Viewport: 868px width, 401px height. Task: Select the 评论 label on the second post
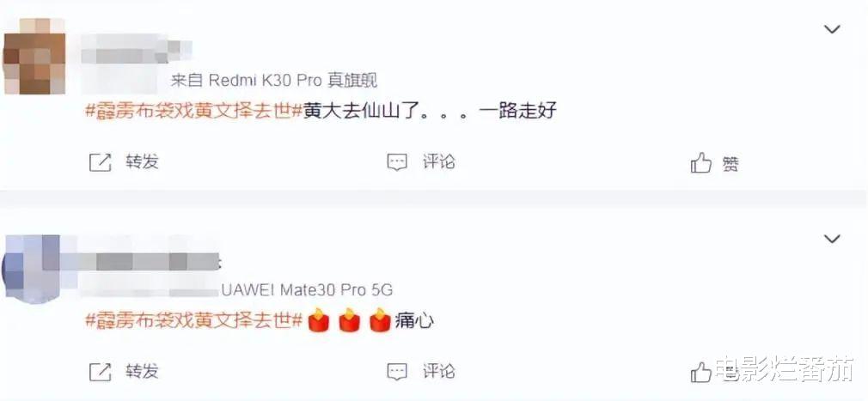(439, 371)
